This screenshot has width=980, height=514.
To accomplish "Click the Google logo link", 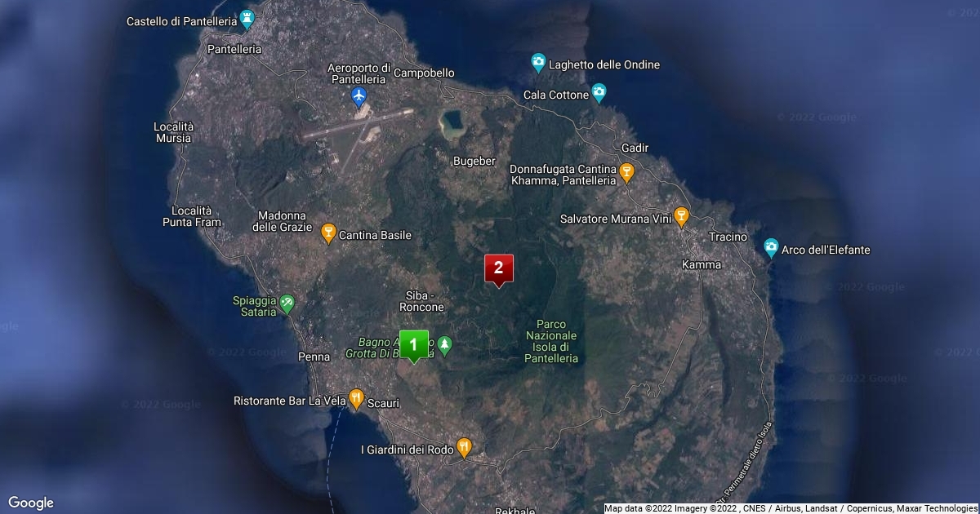I will point(31,503).
